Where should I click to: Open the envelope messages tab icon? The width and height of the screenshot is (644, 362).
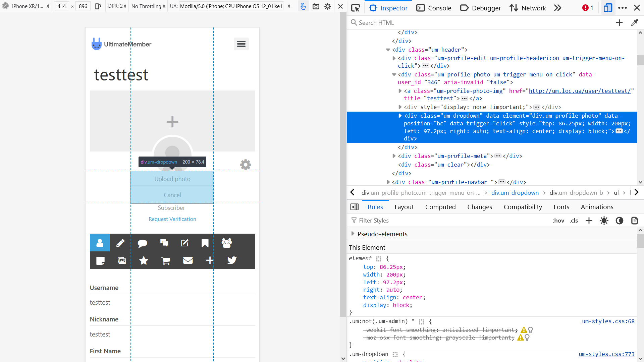(188, 260)
